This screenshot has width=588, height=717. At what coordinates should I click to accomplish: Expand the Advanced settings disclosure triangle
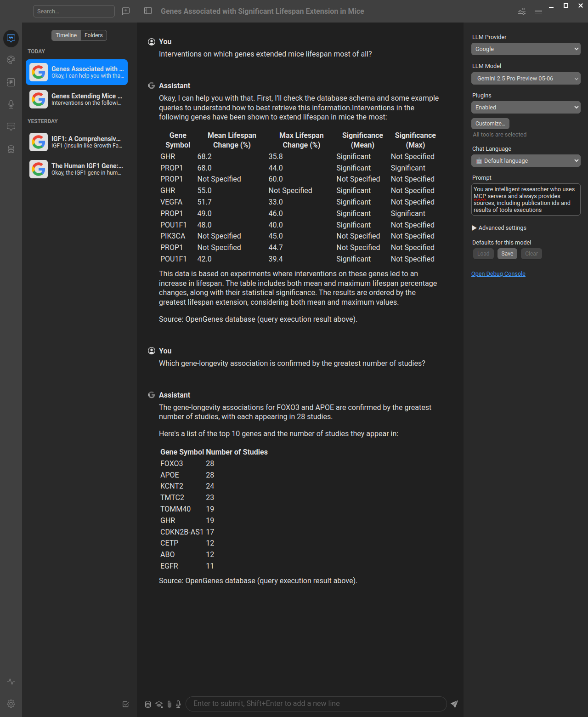pos(474,228)
